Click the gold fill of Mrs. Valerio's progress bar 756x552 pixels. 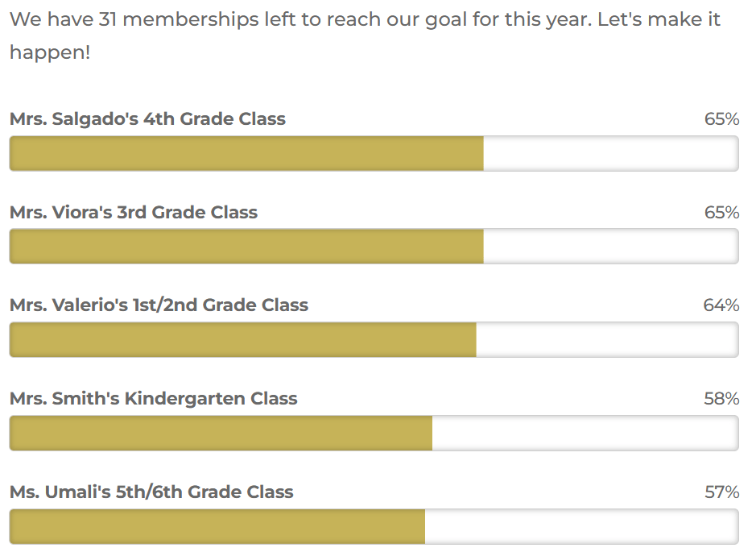coord(242,339)
